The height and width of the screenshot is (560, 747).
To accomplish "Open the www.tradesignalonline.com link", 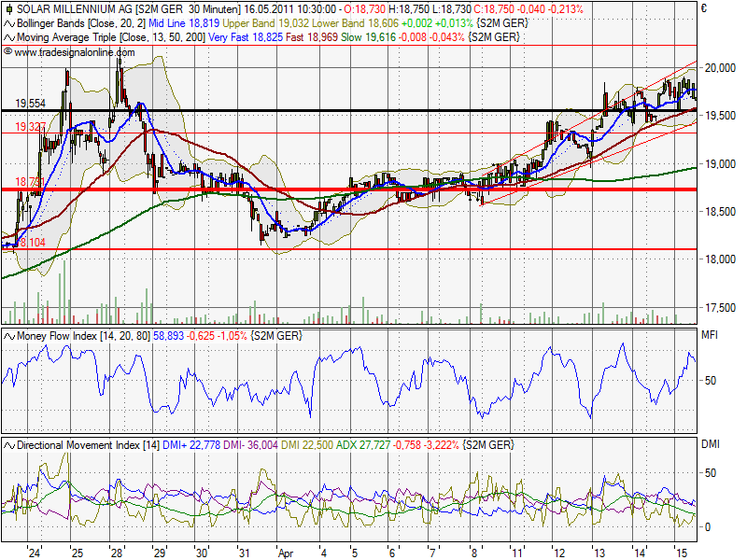I will pyautogui.click(x=75, y=52).
